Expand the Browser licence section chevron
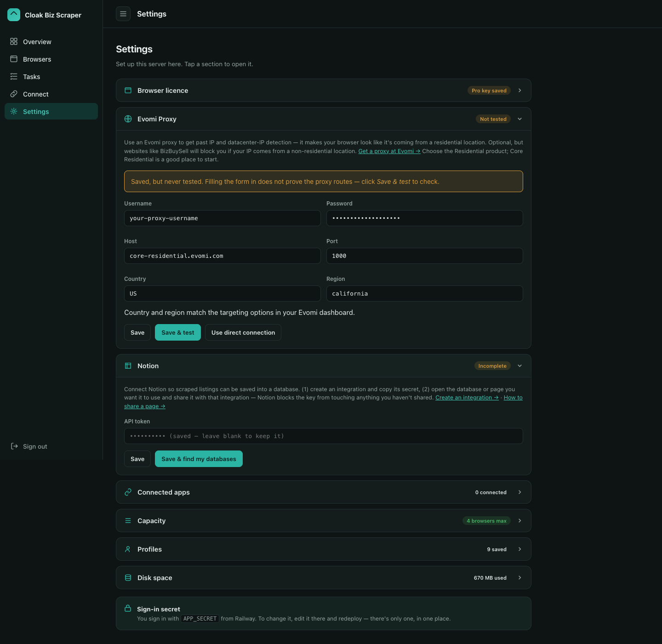This screenshot has height=644, width=662. [x=520, y=91]
